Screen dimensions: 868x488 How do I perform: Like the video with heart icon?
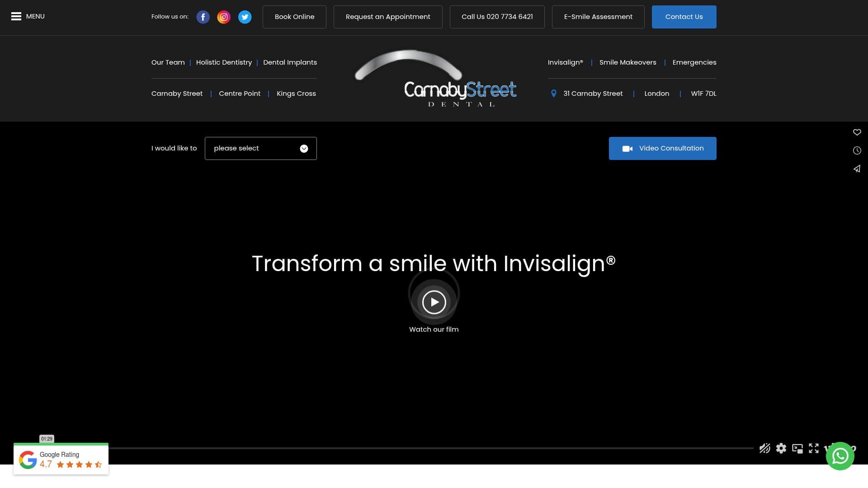click(857, 132)
